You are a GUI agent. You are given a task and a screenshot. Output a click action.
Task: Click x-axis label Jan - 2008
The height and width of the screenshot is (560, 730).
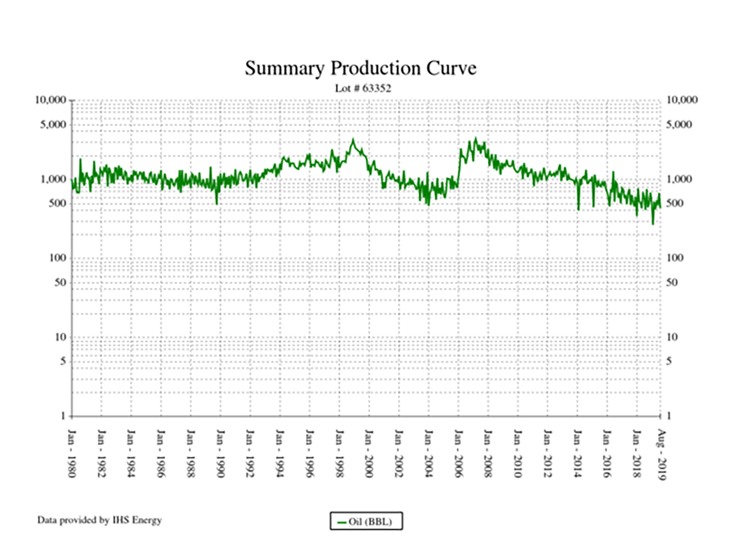click(488, 453)
